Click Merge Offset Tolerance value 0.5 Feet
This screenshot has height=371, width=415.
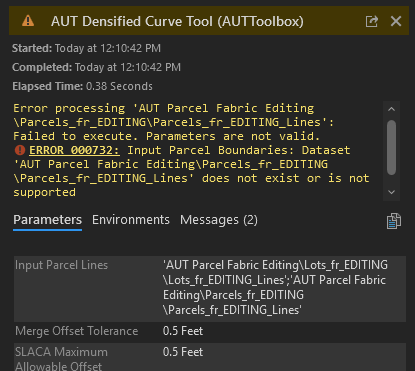183,331
